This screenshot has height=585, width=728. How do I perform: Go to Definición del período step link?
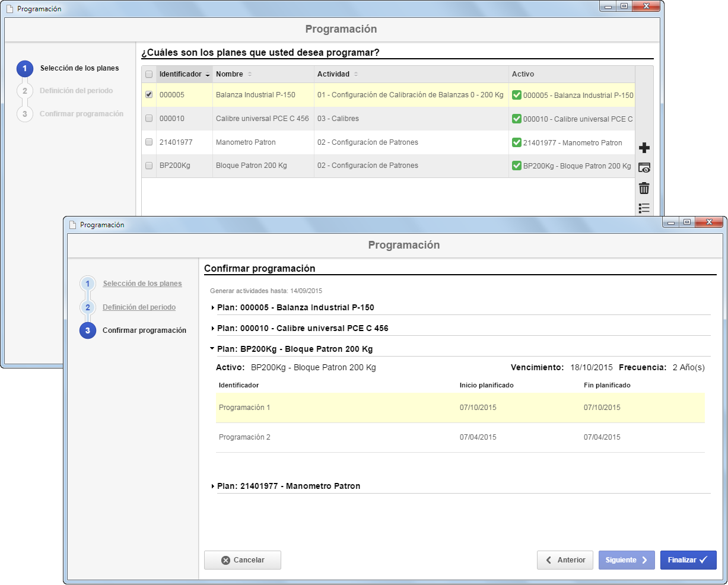[139, 307]
